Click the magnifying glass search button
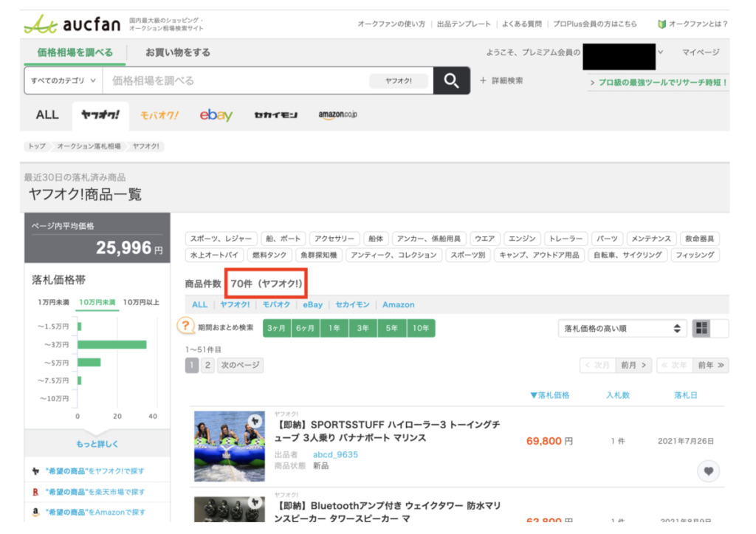 pyautogui.click(x=451, y=81)
